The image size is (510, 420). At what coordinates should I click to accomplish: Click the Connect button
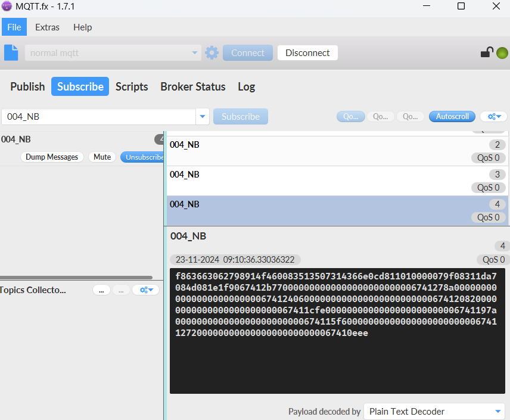pos(248,52)
